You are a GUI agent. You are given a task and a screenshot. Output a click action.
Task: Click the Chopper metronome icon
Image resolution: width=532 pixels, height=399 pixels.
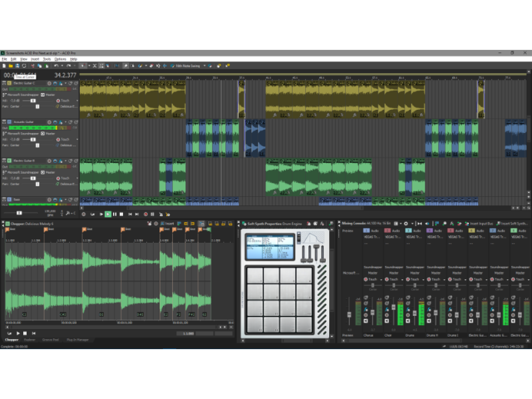tap(149, 224)
